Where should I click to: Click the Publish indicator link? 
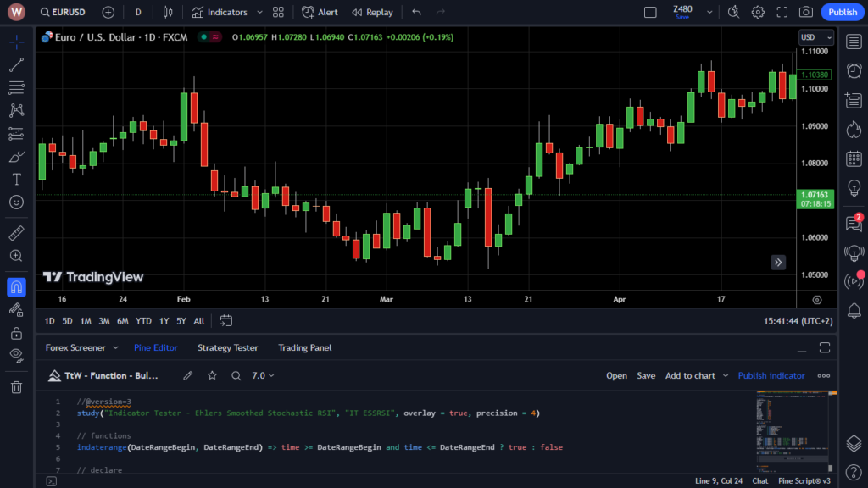[771, 375]
